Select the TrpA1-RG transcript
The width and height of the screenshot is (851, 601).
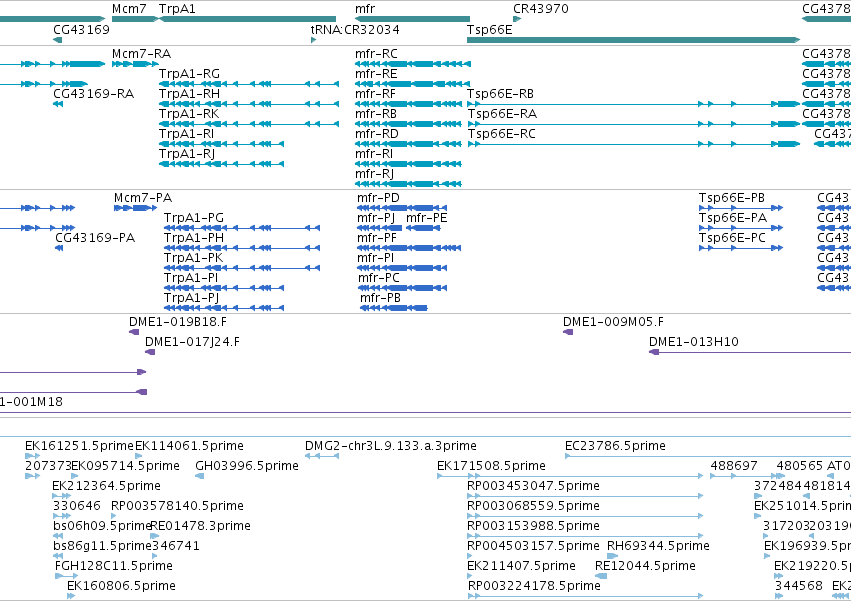[249, 84]
